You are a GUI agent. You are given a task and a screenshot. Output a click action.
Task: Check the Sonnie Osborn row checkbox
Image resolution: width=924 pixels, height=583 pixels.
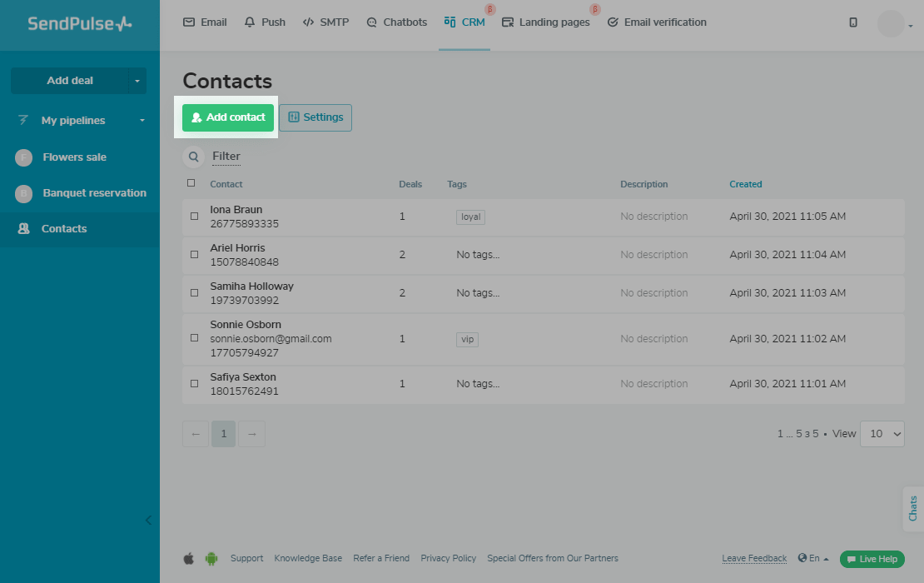point(195,338)
